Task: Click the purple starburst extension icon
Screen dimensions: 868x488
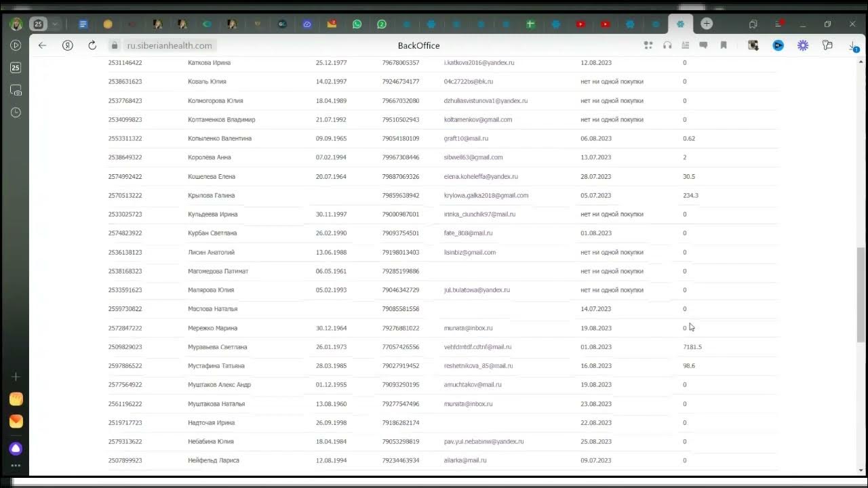Action: coord(803,45)
